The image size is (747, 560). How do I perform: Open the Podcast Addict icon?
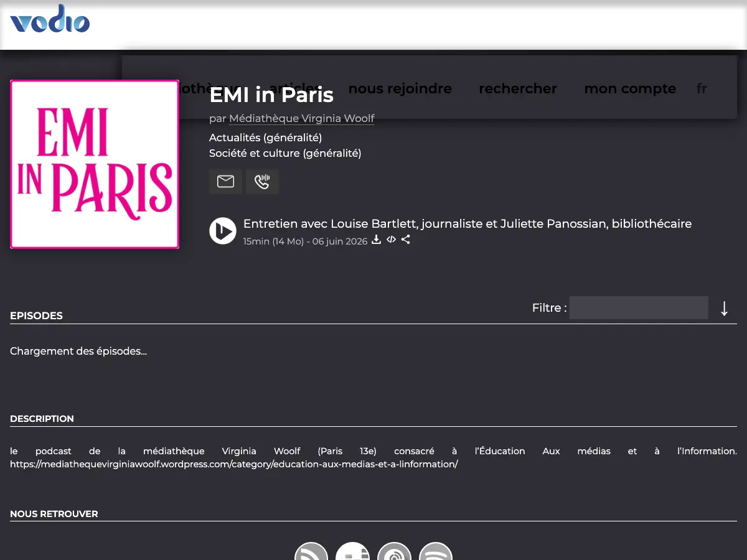coord(395,551)
